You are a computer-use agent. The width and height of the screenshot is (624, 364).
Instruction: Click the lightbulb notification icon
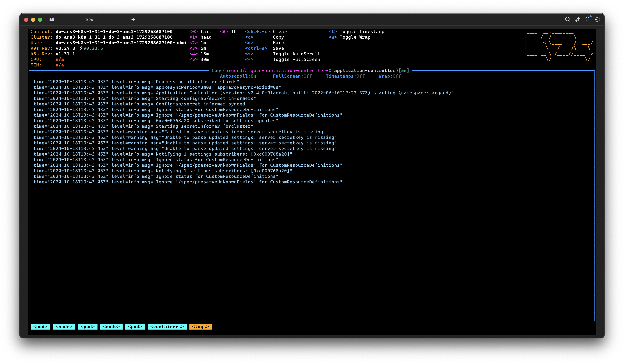click(x=587, y=19)
